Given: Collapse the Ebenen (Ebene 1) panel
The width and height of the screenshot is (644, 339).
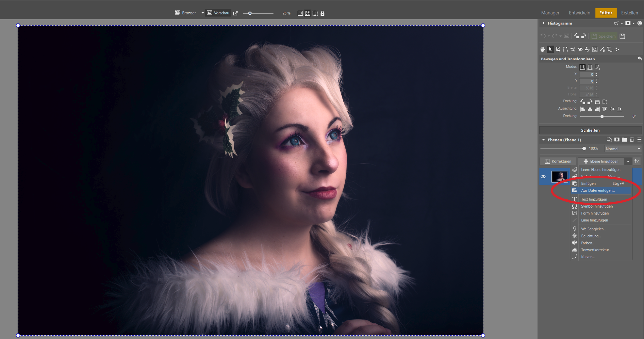Looking at the screenshot, I should click(543, 140).
